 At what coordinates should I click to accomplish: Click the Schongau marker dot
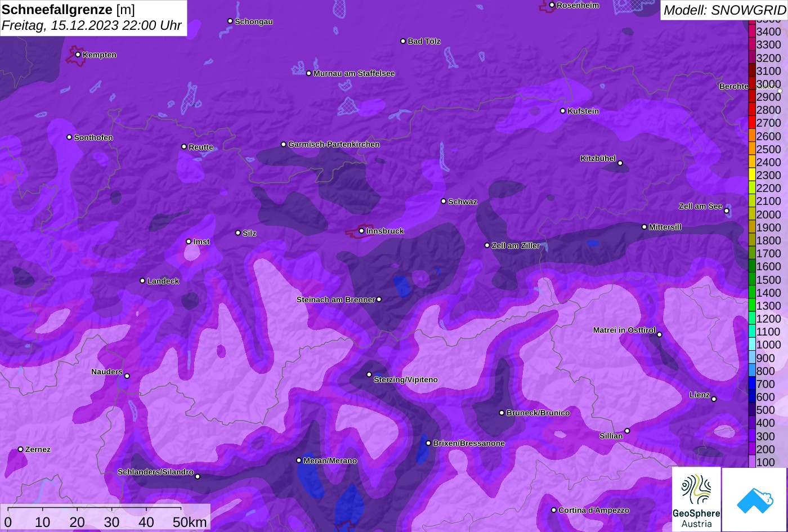[x=230, y=21]
